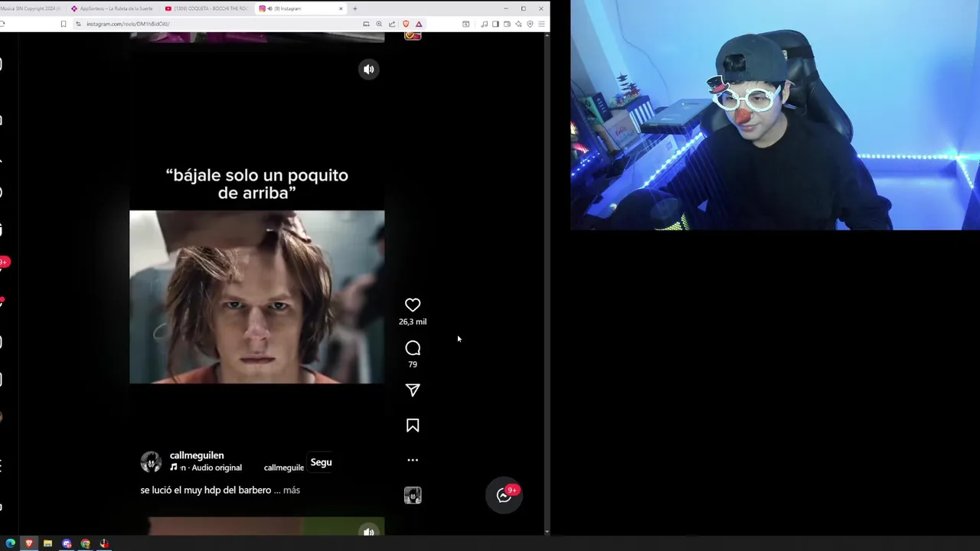Click the '26,3 mil' likes count
Image resolution: width=980 pixels, height=551 pixels.
(413, 321)
